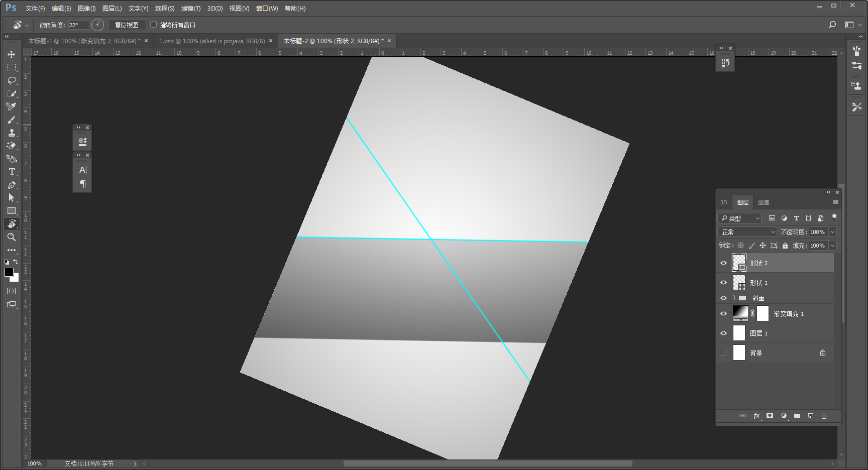Open the blend mode 正常 dropdown
The width and height of the screenshot is (868, 470).
[747, 232]
